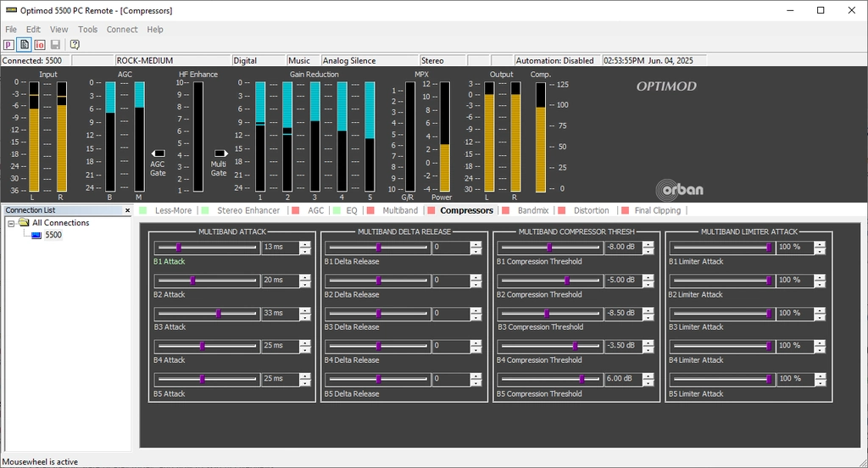Click the 02:53:55PM date and time field

pos(654,60)
